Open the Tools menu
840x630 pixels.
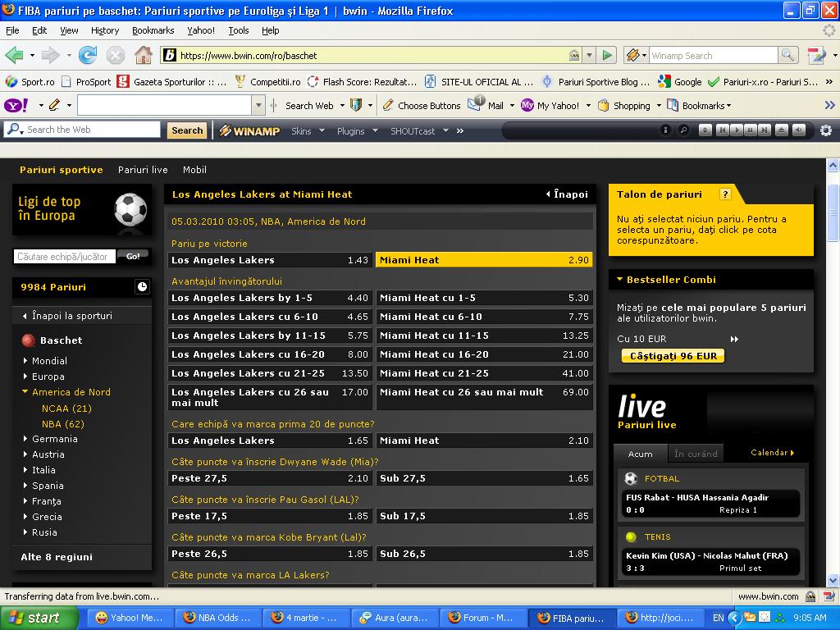click(x=239, y=30)
